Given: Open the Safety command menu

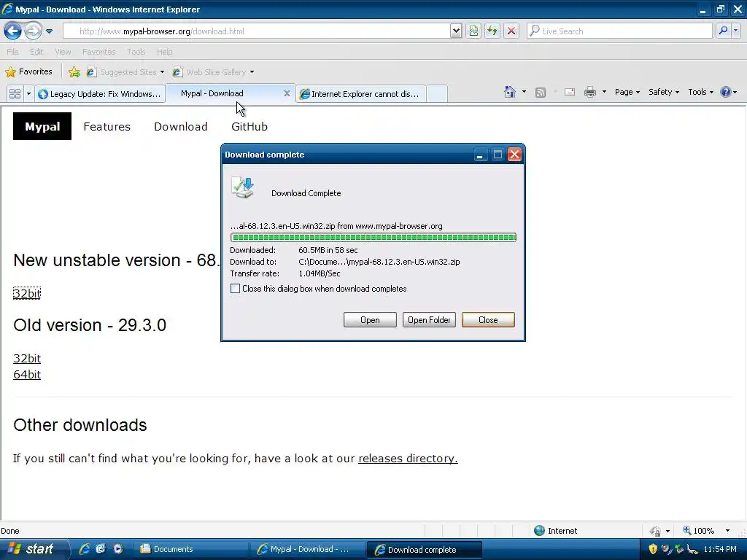Looking at the screenshot, I should (x=664, y=92).
